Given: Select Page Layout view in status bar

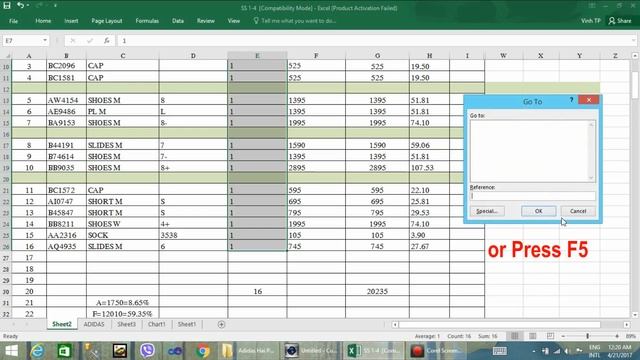Looking at the screenshot, I should 533,336.
